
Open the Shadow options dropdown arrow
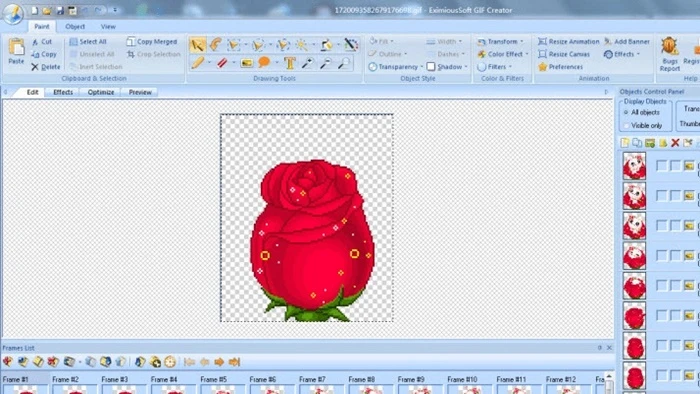(466, 67)
